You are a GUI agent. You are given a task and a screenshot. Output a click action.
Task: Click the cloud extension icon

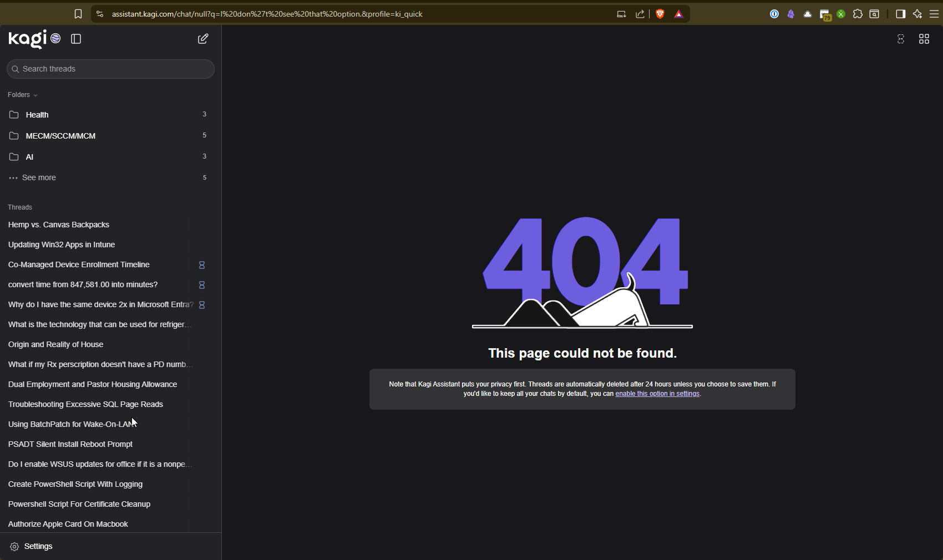(x=808, y=14)
